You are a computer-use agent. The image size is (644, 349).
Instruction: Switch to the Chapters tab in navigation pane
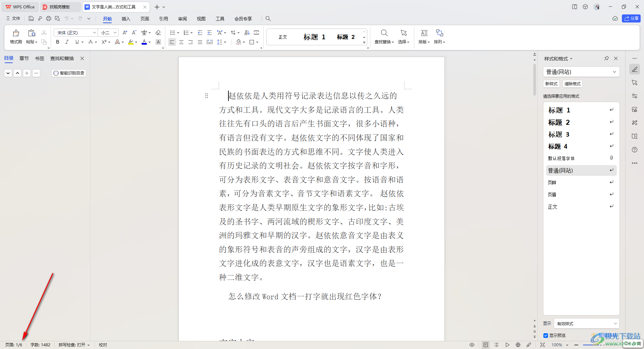pyautogui.click(x=24, y=58)
